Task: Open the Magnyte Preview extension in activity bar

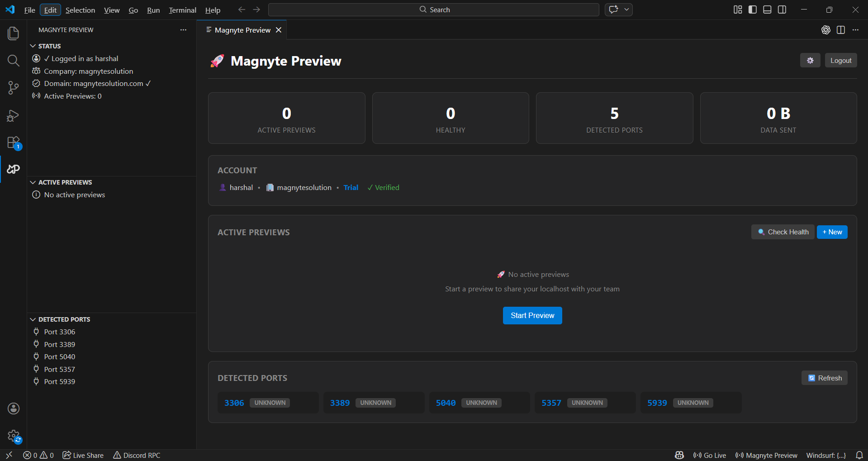Action: [13, 169]
